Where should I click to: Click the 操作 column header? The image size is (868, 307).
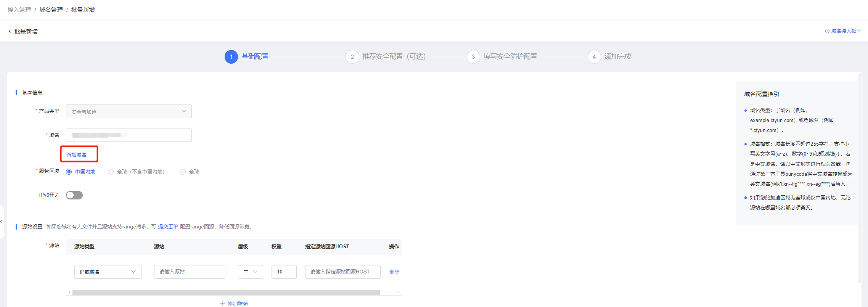click(x=394, y=247)
